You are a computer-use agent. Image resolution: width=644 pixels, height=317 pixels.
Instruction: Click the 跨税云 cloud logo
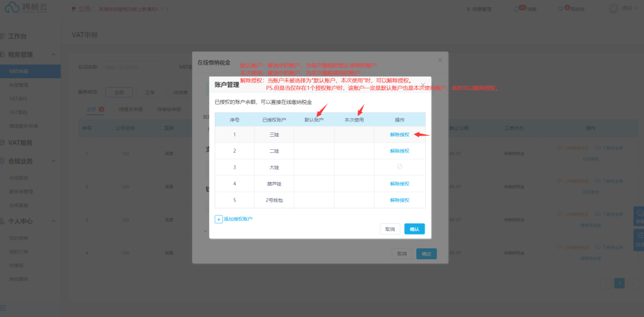pyautogui.click(x=26, y=8)
